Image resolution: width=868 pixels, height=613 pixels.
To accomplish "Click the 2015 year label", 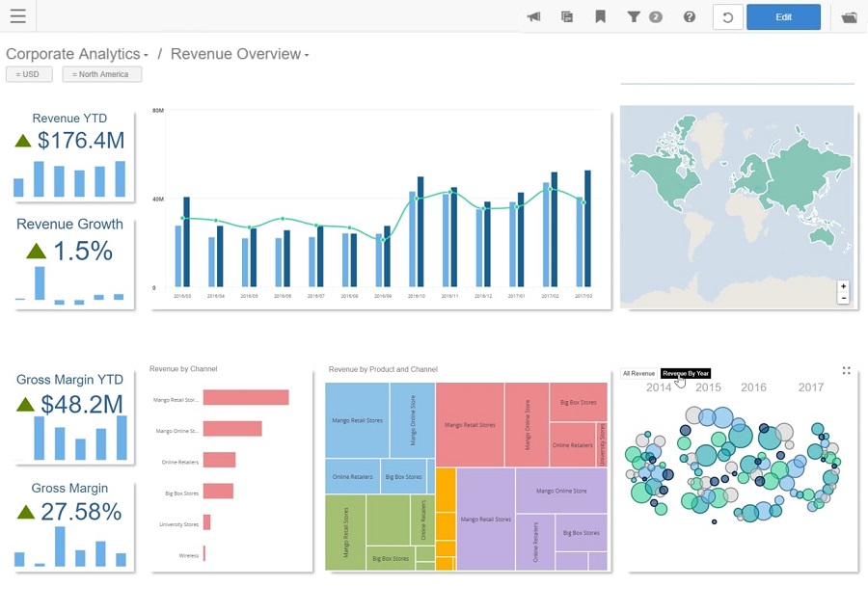I will click(x=708, y=387).
